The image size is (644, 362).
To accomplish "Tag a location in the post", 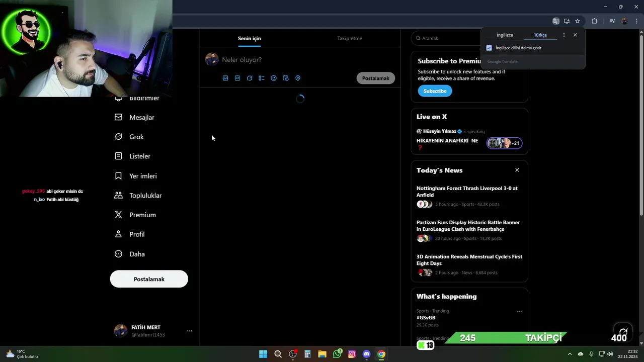I will pos(298,78).
